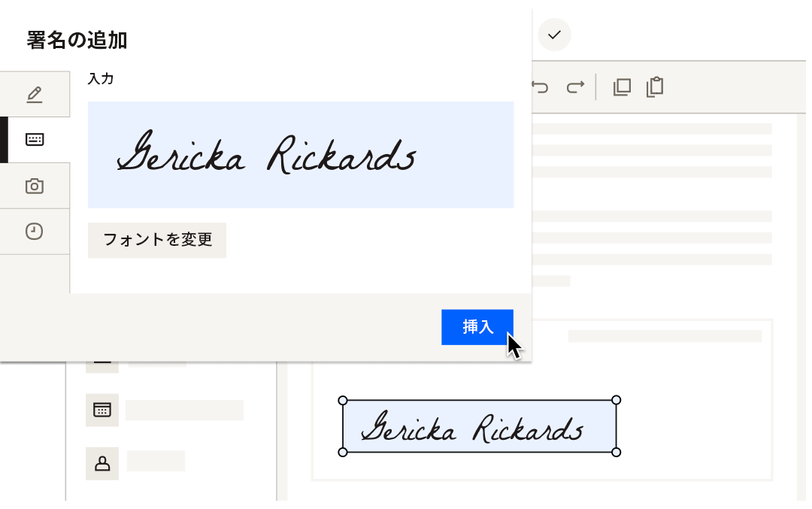Click the typed signature input field
This screenshot has height=509, width=812.
click(301, 155)
